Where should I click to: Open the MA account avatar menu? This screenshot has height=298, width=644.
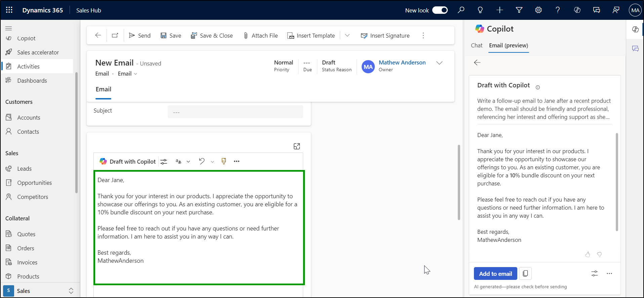[x=635, y=10]
